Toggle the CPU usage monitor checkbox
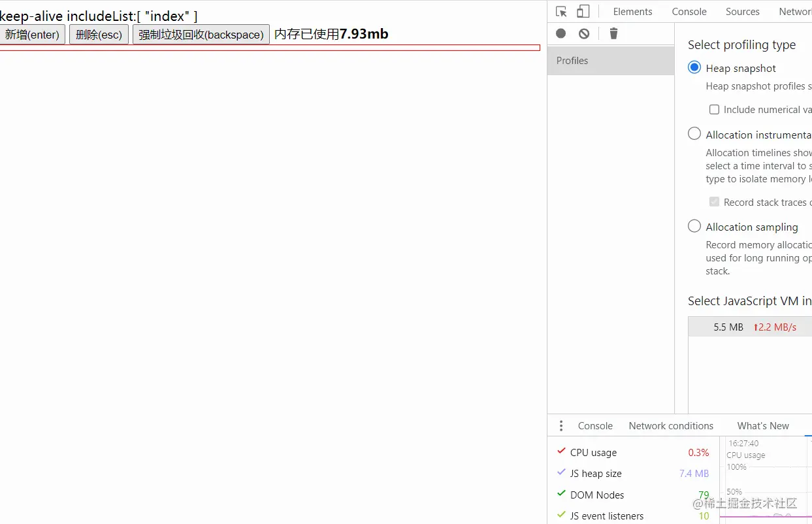The height and width of the screenshot is (524, 812). (x=561, y=451)
